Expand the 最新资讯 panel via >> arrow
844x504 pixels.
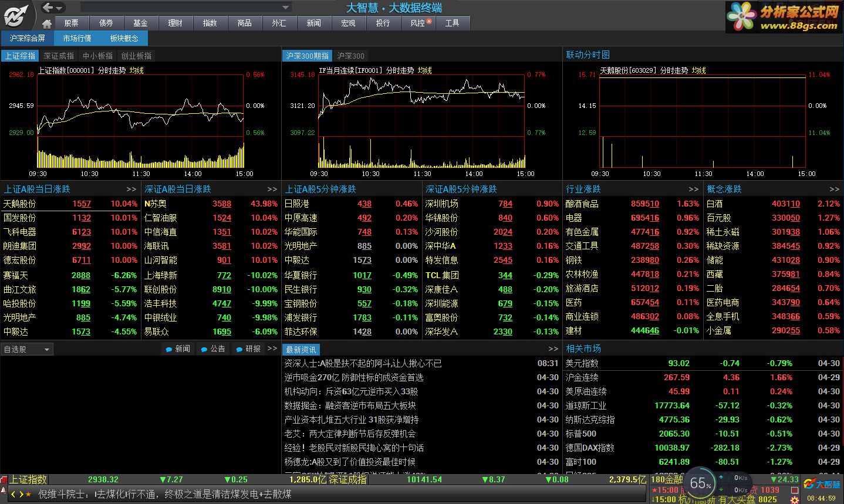tap(553, 349)
